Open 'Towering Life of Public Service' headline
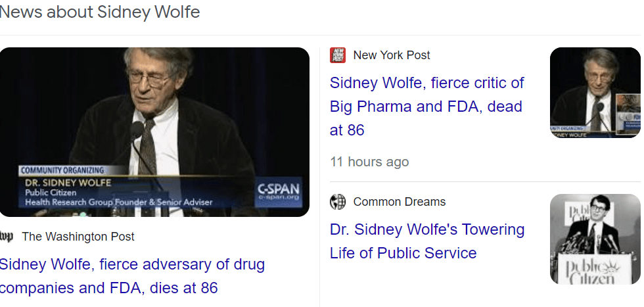The width and height of the screenshot is (644, 307). point(426,241)
